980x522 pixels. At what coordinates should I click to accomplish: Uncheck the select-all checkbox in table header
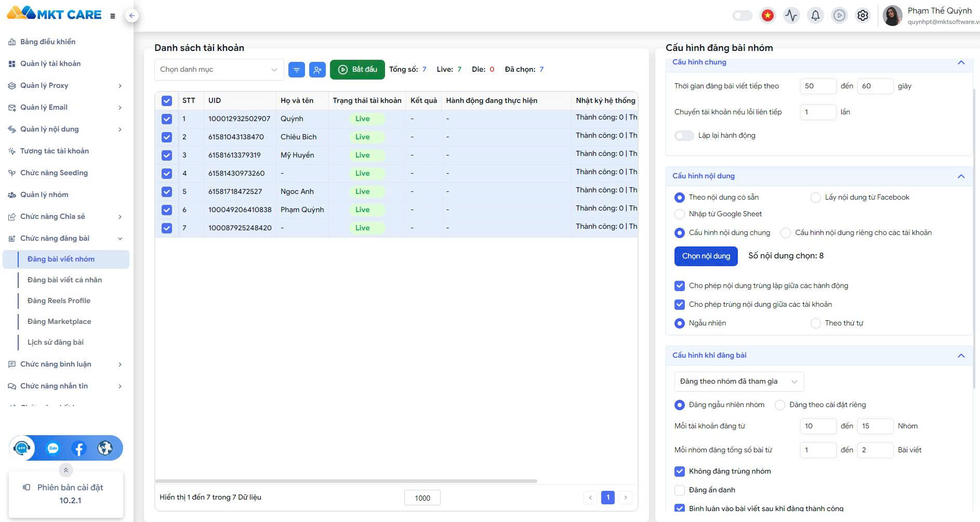(x=167, y=101)
